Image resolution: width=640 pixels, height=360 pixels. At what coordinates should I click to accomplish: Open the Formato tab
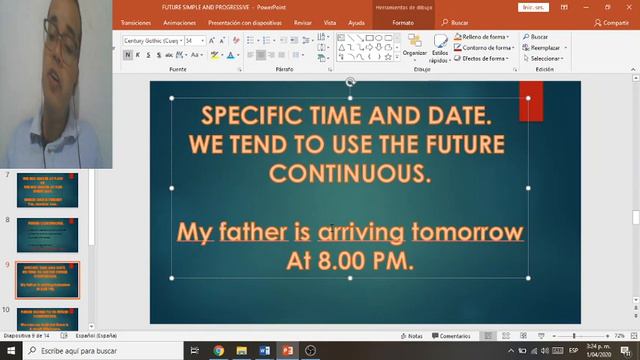pyautogui.click(x=403, y=23)
